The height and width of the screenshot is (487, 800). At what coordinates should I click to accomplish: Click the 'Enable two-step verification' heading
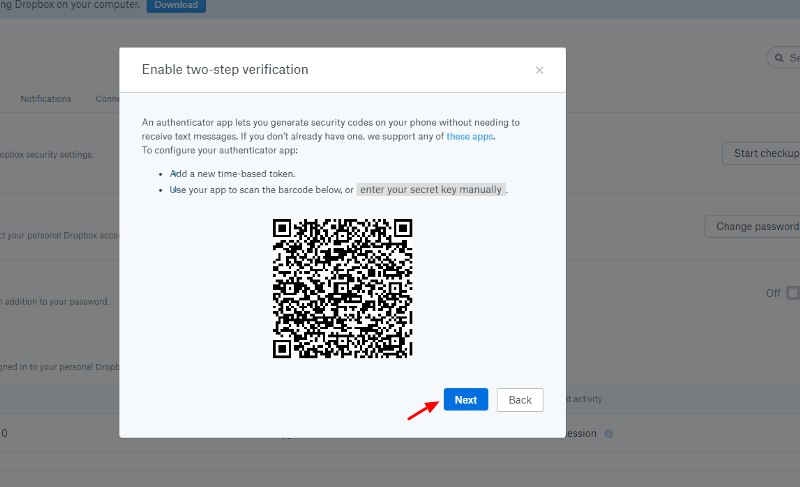coord(225,69)
